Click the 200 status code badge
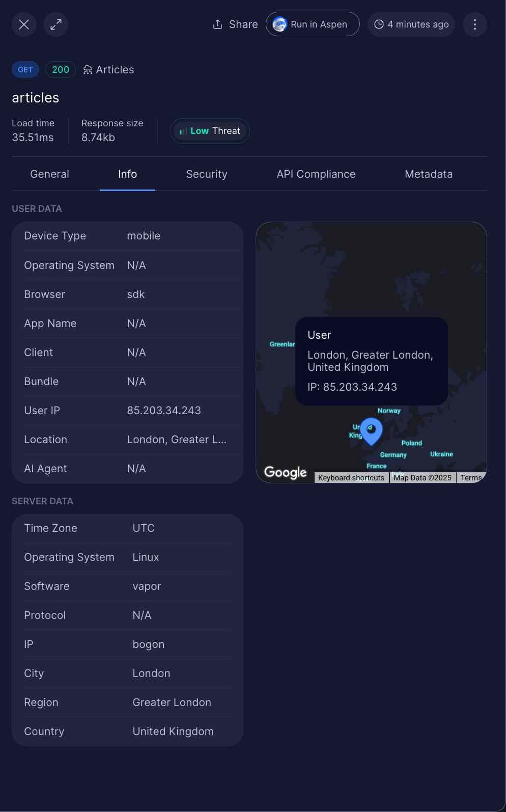The height and width of the screenshot is (812, 506). pyautogui.click(x=61, y=70)
